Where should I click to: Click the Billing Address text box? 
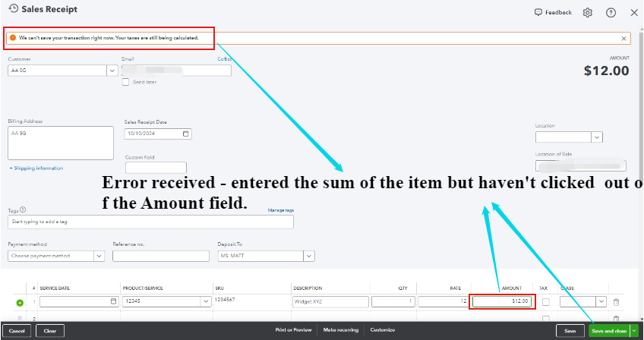(x=61, y=143)
